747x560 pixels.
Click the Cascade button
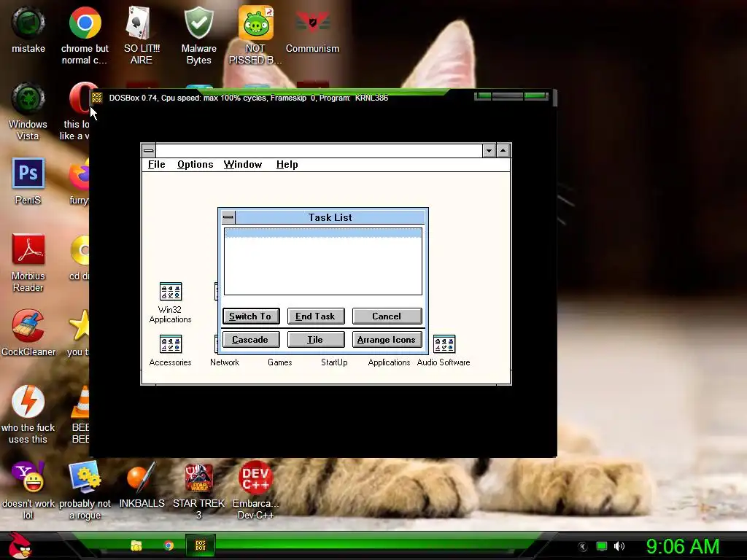tap(251, 340)
